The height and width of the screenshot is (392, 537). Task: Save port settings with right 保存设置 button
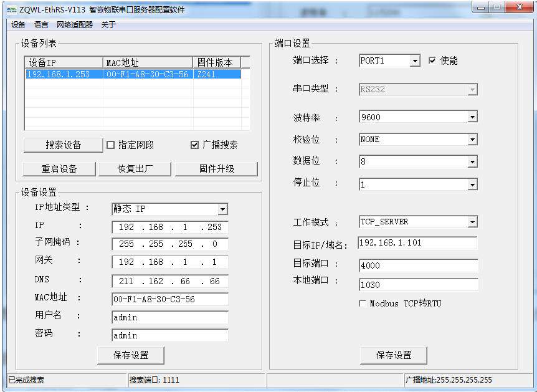tap(394, 355)
